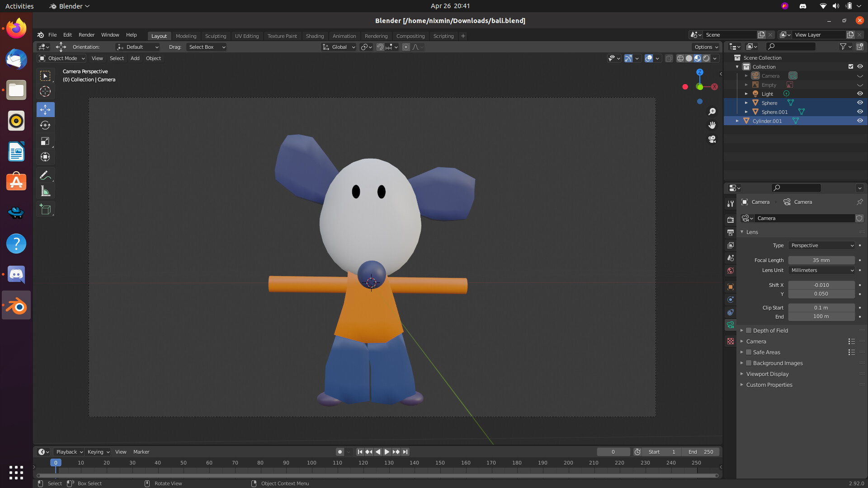Expand the Viewport Display panel

pos(767,374)
